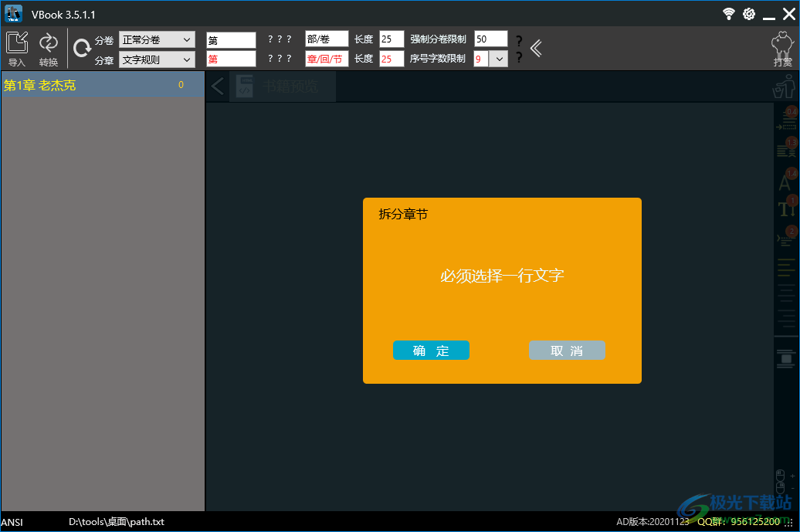The image size is (800, 532).
Task: Toggle the red 章/回/节 rule button
Action: pyautogui.click(x=326, y=59)
